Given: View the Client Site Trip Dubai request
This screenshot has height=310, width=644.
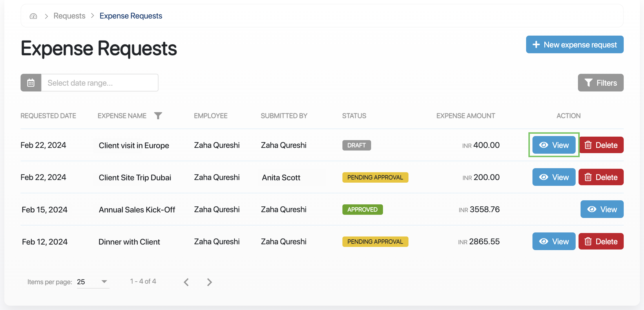Looking at the screenshot, I should pyautogui.click(x=554, y=177).
